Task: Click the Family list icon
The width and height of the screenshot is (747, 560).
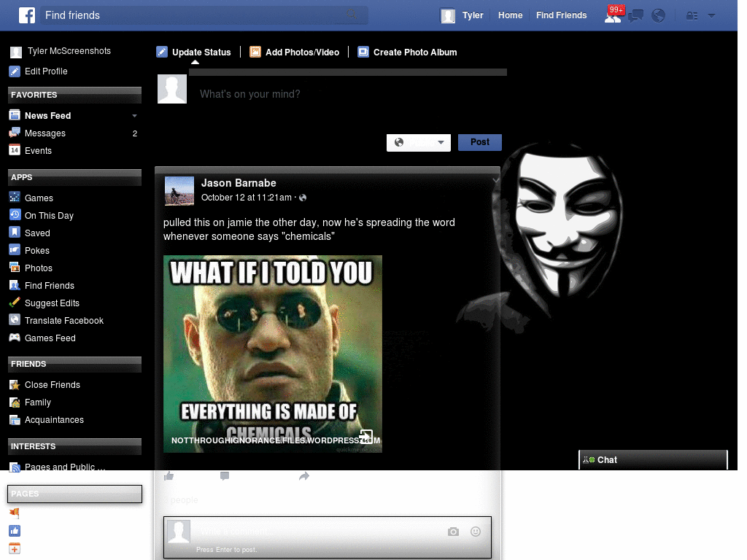Action: point(15,402)
